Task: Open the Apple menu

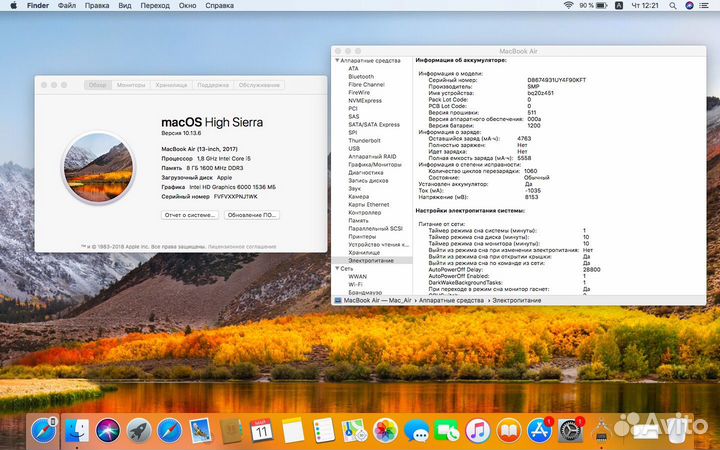Action: (x=13, y=6)
